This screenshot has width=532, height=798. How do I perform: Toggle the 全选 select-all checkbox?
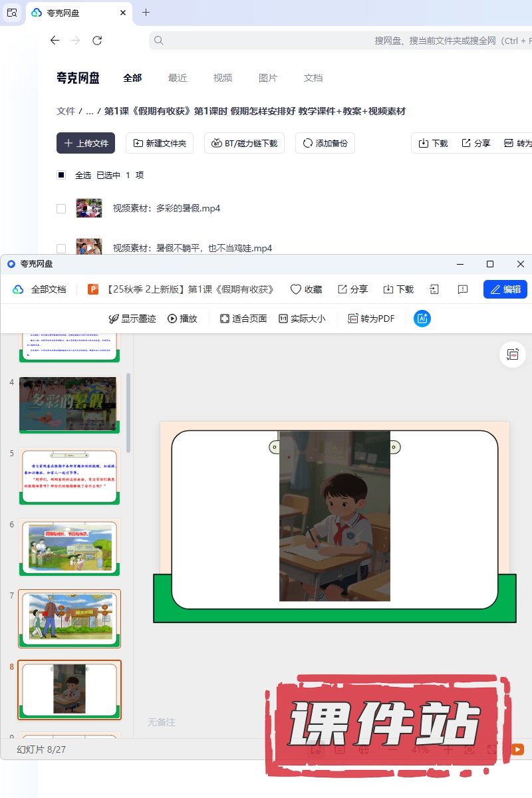tap(61, 175)
